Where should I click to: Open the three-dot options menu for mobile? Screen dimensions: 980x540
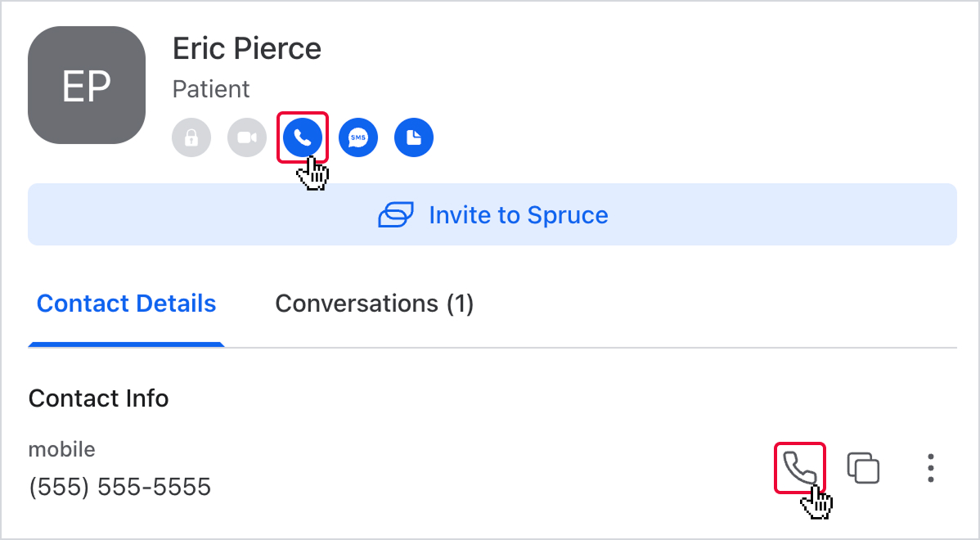930,468
